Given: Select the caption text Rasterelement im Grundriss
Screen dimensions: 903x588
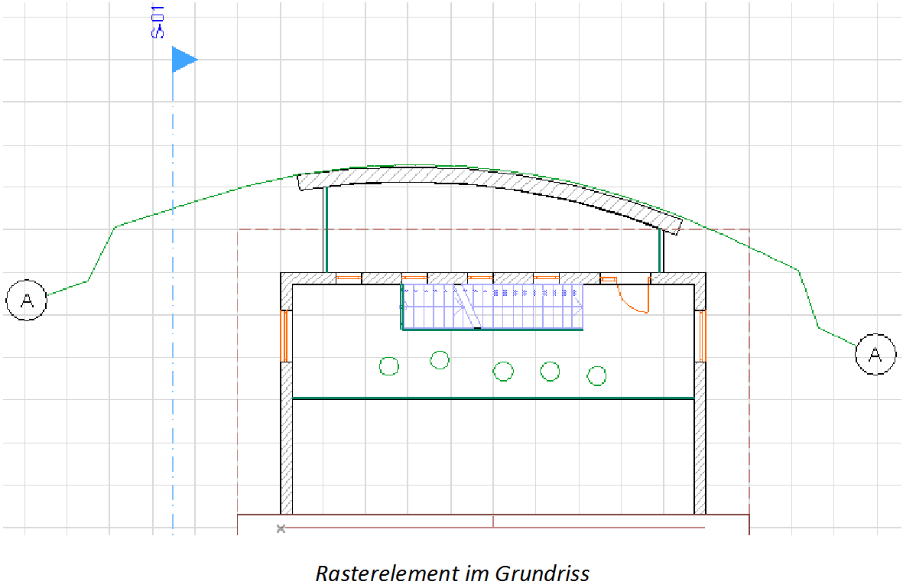Looking at the screenshot, I should pos(453,572).
